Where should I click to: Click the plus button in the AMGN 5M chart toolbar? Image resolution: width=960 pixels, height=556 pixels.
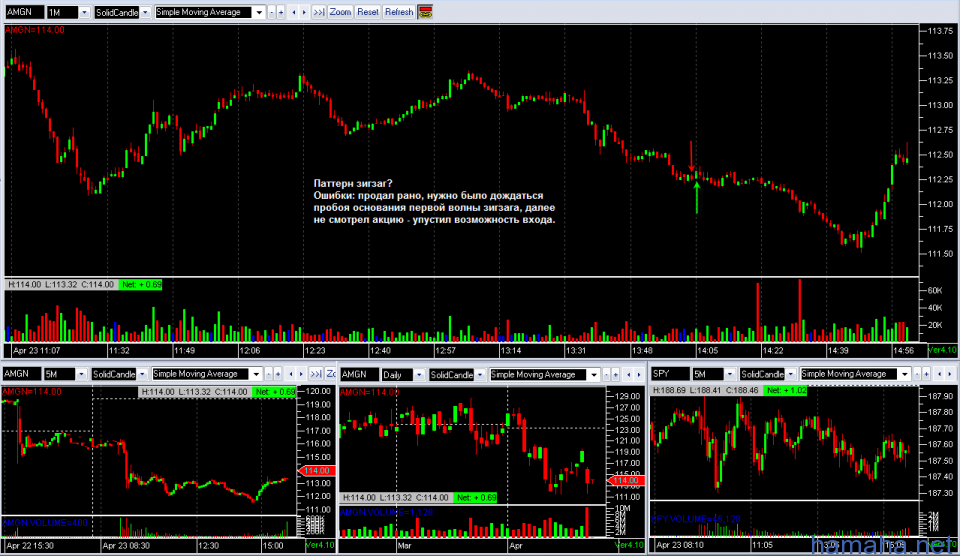277,374
